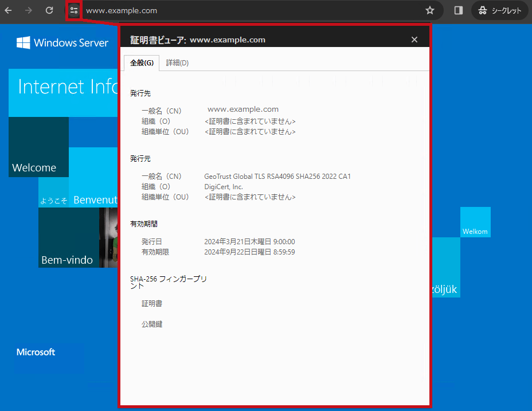Close the certificate viewer dialog
The image size is (532, 411).
tap(414, 40)
